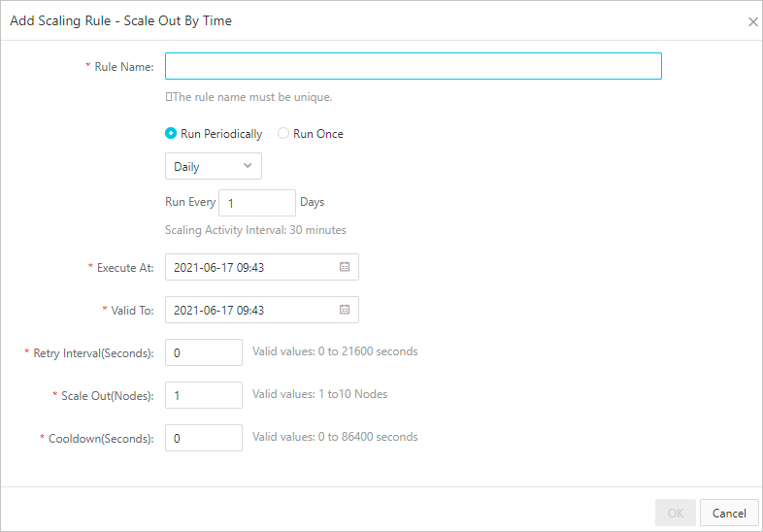Click the unique rule name hint text
Screen dimensions: 763x532
click(249, 97)
